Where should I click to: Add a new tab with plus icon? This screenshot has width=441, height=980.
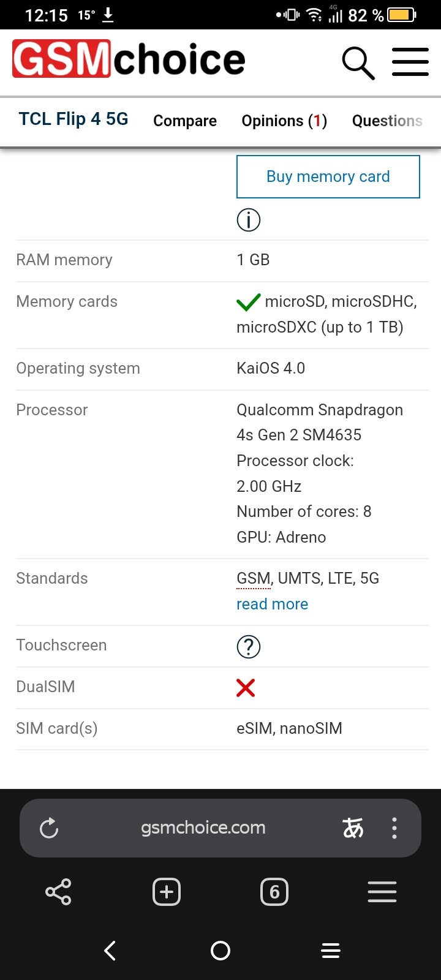(x=167, y=892)
